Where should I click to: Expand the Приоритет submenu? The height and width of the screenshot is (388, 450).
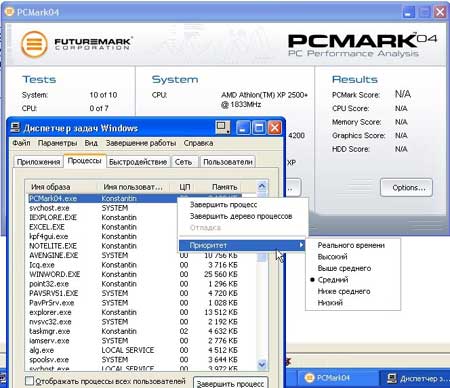(242, 245)
